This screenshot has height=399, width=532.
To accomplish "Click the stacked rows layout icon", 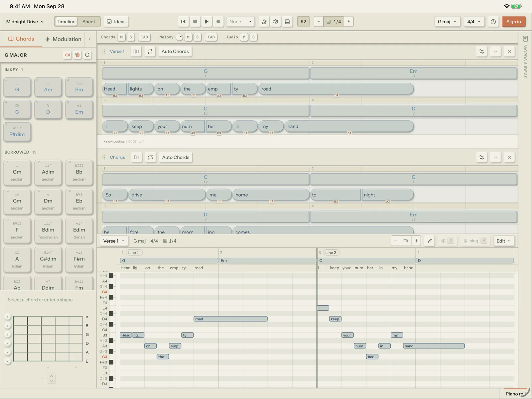I will tap(287, 22).
